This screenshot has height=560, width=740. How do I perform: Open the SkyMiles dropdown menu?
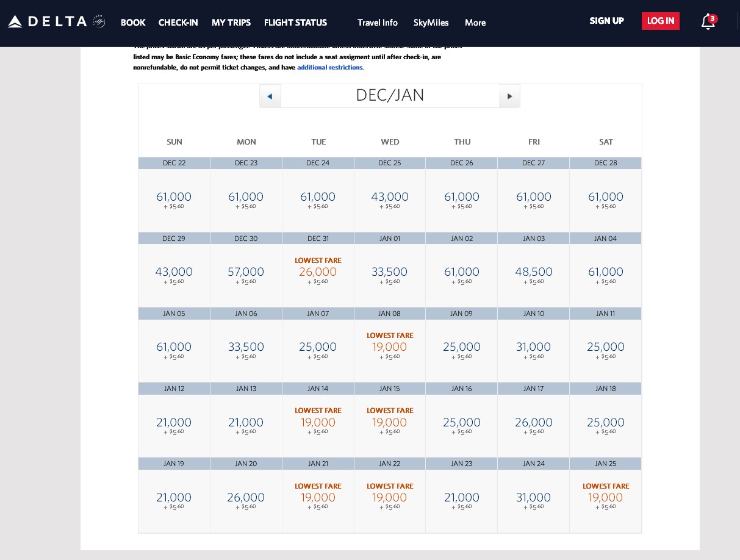click(x=431, y=23)
